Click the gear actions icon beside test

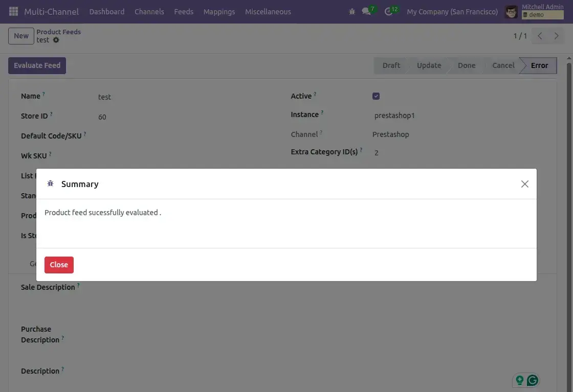point(56,40)
